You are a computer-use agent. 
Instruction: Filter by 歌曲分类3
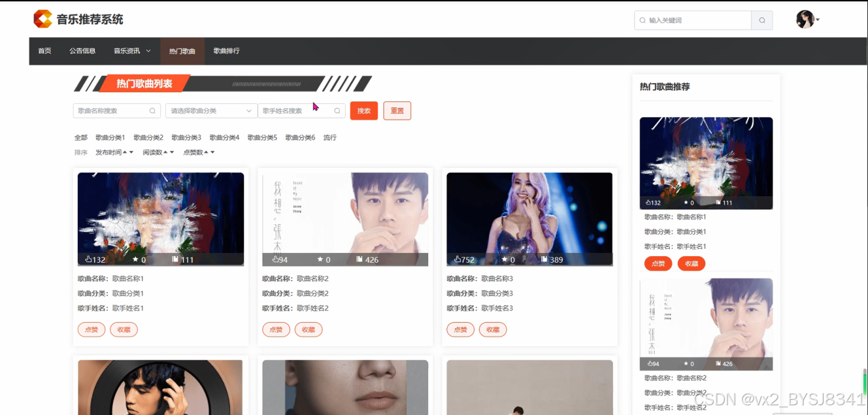186,138
